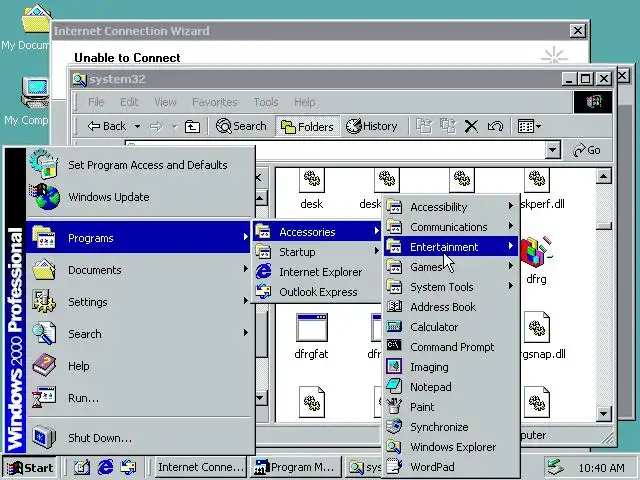
Task: Expand the Communications submenu
Action: coord(451,227)
